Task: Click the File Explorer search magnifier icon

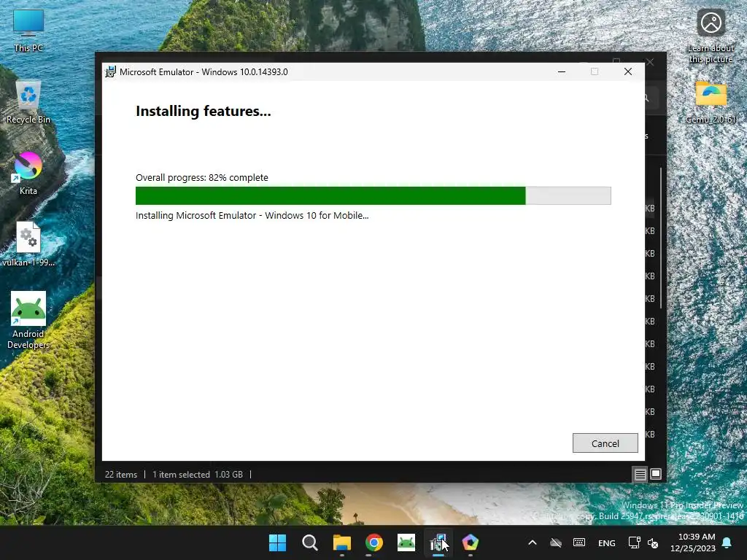Action: 646,98
